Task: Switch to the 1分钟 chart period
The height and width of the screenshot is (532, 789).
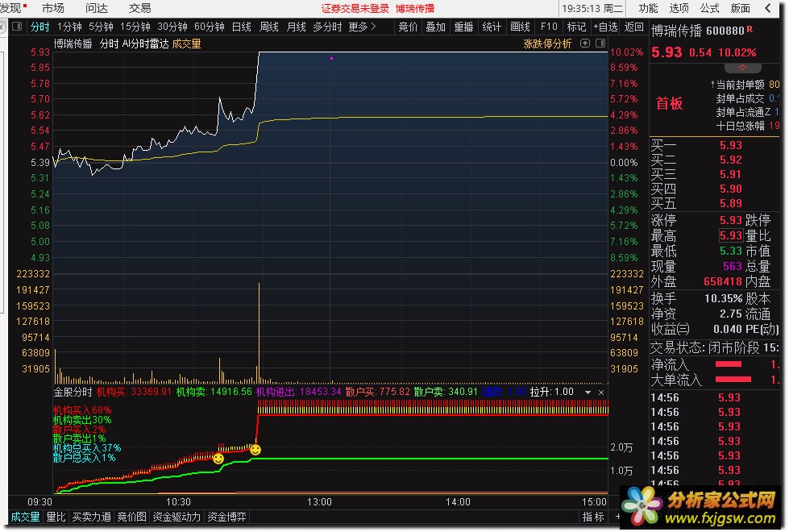Action: tap(69, 27)
